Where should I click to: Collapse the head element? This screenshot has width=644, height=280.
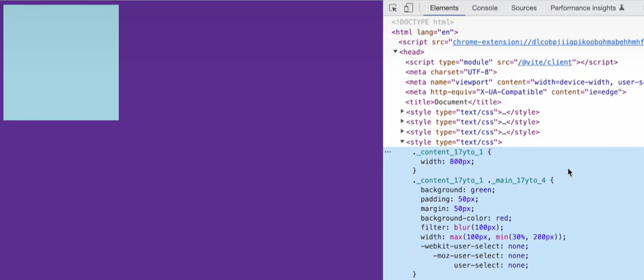click(x=396, y=52)
